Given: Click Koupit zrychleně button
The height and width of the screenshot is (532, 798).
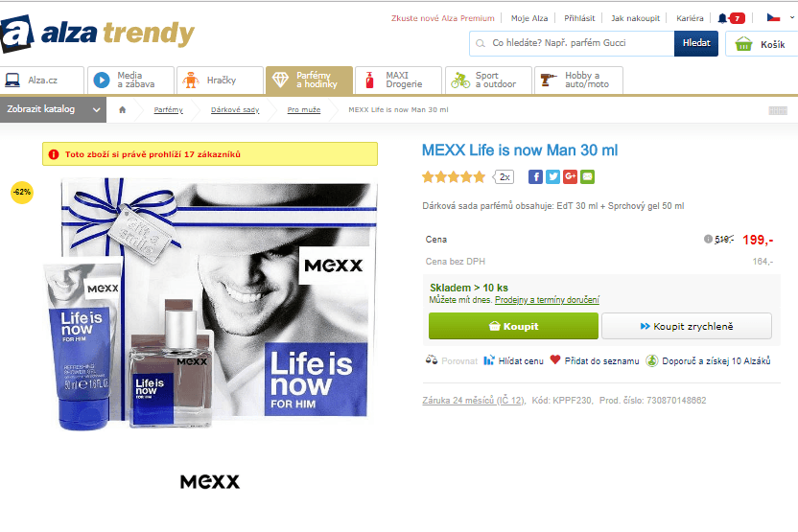Looking at the screenshot, I should [687, 326].
